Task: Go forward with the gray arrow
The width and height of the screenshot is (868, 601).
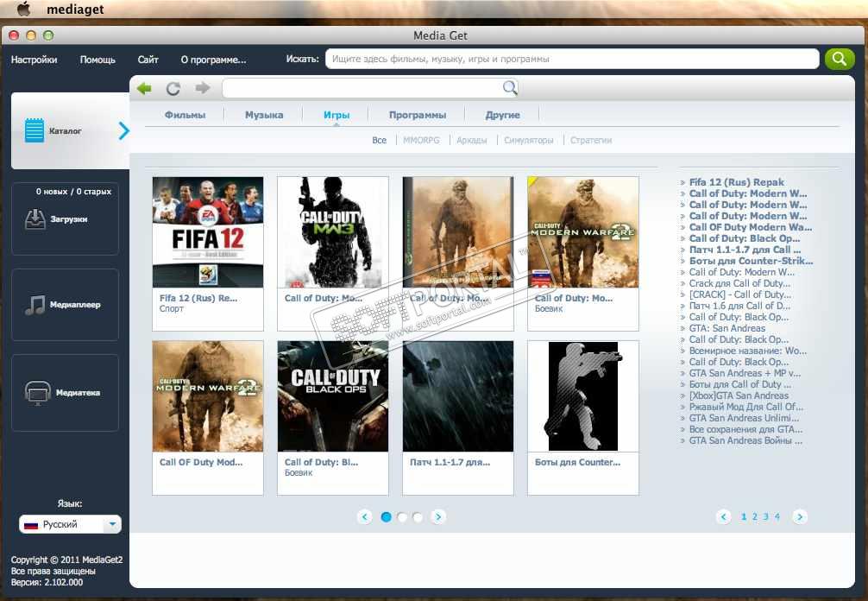Action: point(203,88)
